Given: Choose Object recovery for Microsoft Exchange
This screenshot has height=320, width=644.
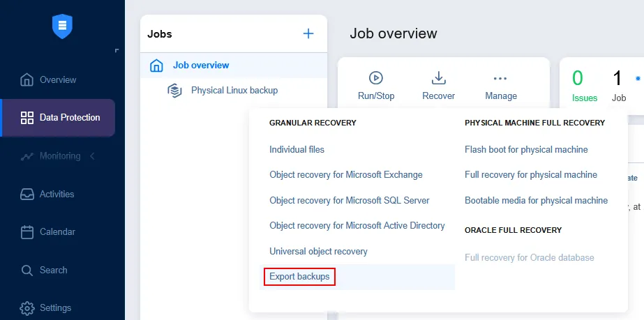Looking at the screenshot, I should tap(346, 175).
